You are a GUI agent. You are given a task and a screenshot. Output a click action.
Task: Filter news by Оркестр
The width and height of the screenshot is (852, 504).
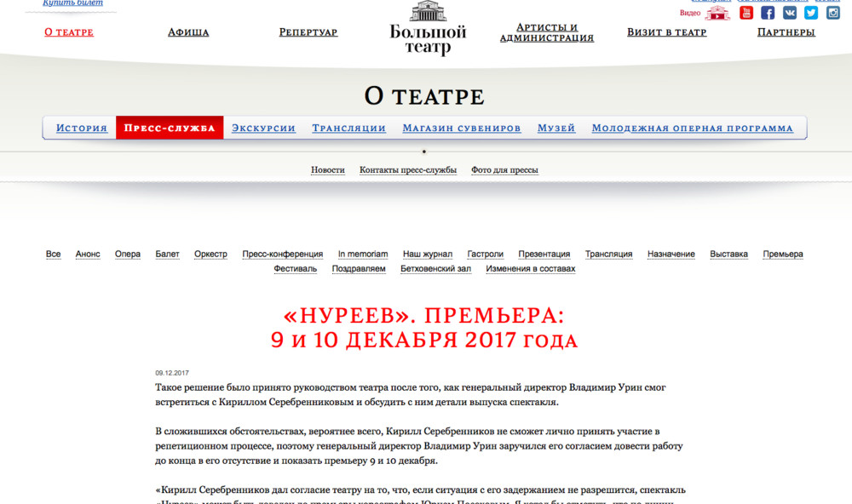tap(210, 255)
